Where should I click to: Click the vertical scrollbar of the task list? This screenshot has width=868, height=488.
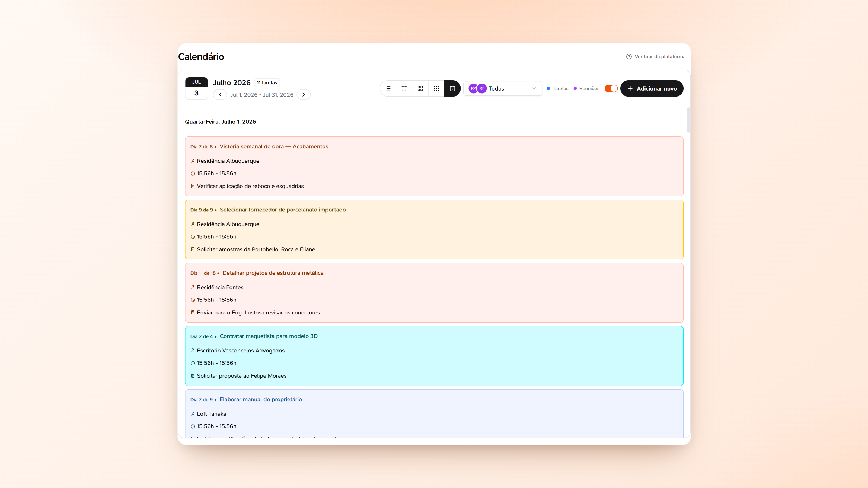(688, 120)
